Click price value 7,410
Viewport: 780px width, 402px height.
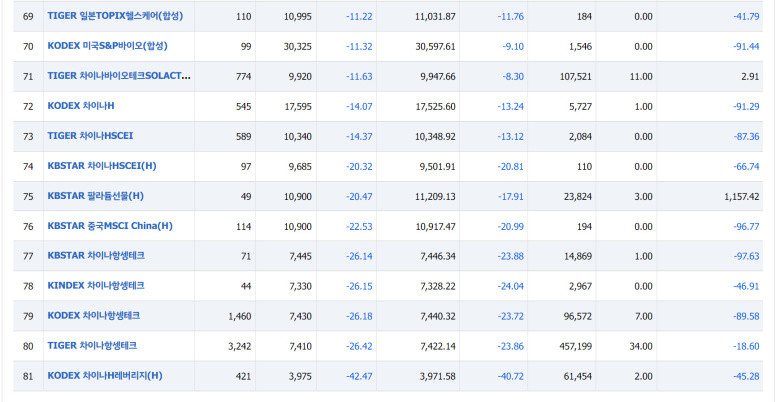tap(300, 346)
